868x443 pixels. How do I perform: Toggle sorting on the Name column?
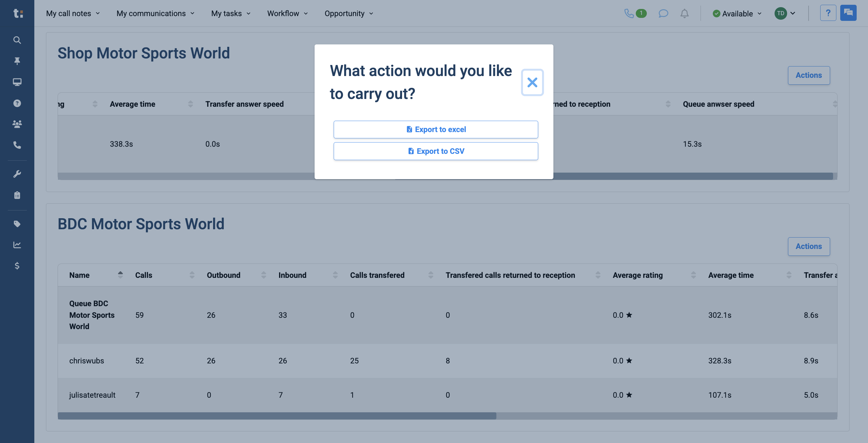coord(120,275)
